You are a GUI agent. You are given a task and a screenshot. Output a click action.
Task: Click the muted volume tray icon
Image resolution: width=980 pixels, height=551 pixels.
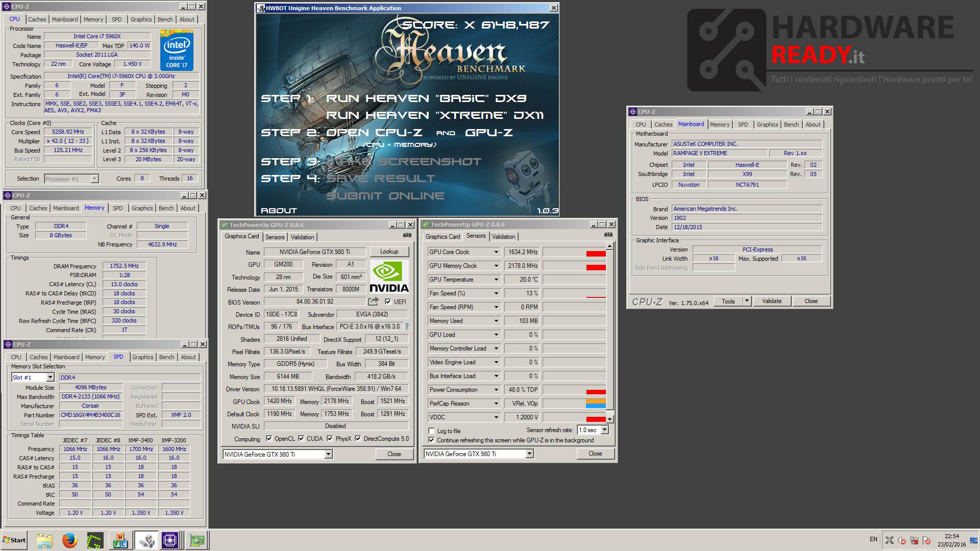click(902, 540)
